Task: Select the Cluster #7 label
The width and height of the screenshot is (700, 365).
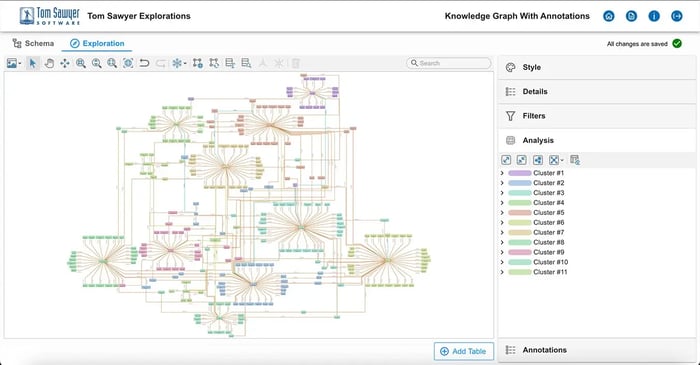Action: 549,232
